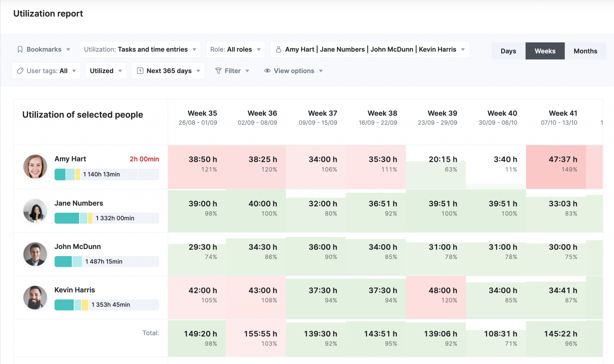Click the user tag icon in User tags filter
The width and height of the screenshot is (614, 364).
coord(20,71)
